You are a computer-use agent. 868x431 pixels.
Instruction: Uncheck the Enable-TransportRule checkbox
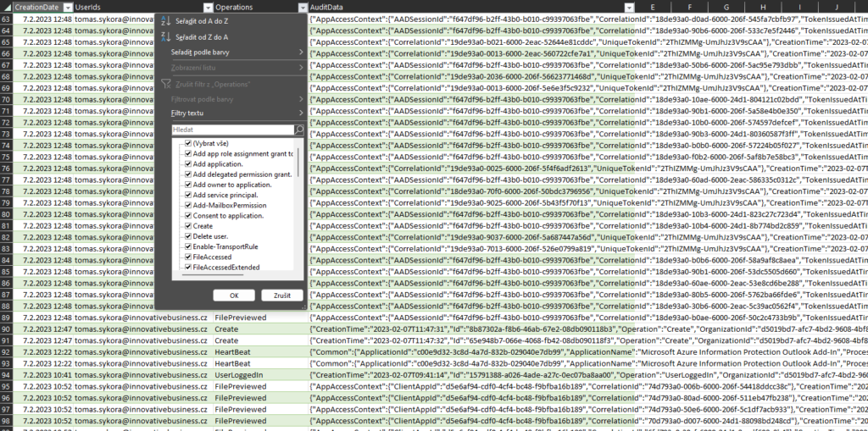coord(188,246)
